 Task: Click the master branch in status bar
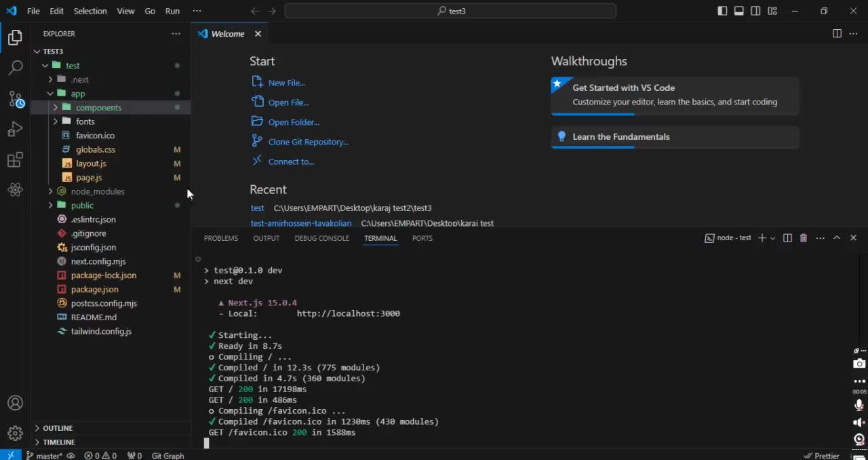point(44,455)
